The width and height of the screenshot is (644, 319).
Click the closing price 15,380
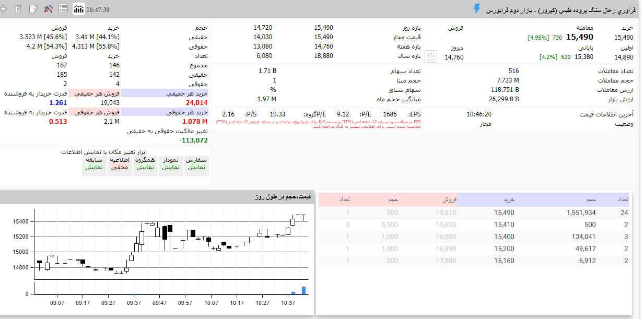pos(584,57)
